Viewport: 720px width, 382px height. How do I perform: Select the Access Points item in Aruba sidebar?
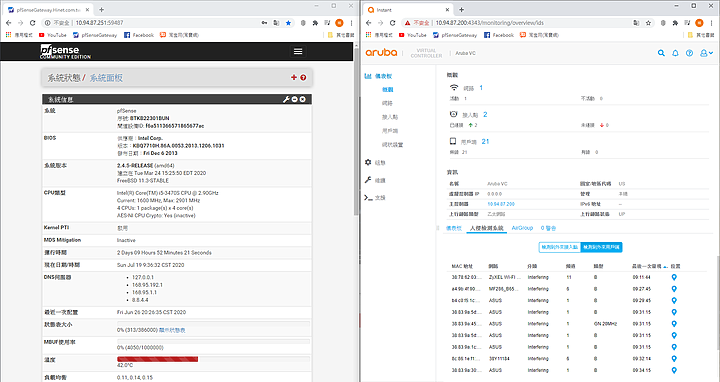click(390, 117)
